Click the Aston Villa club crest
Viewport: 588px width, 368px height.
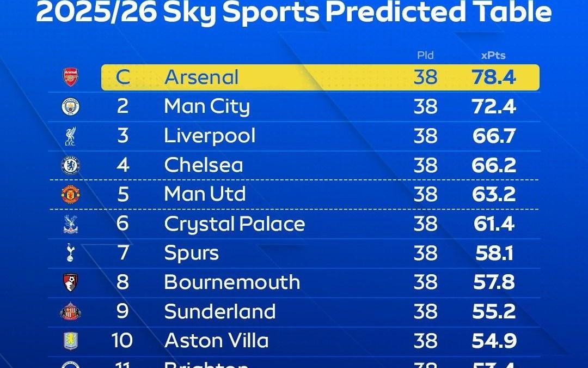71,341
